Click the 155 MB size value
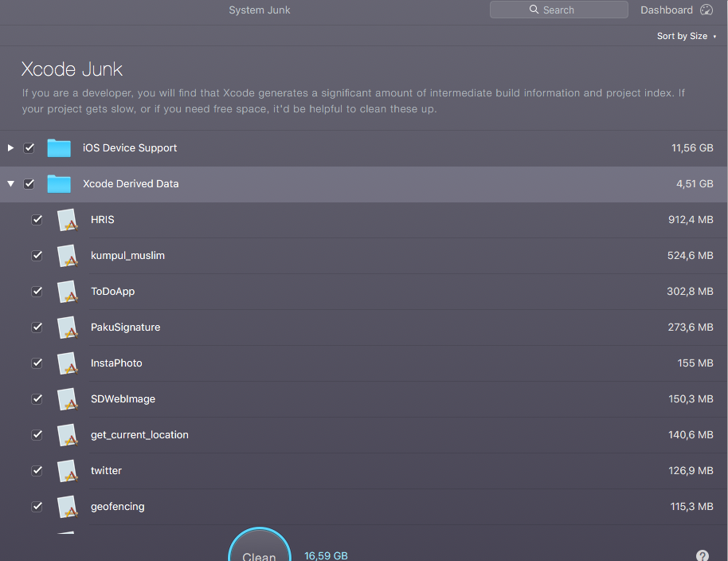 coord(695,363)
